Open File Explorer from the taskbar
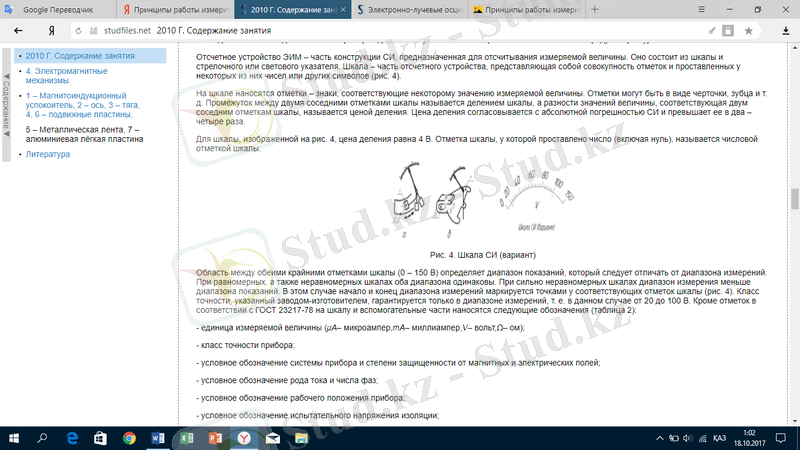 (301, 438)
